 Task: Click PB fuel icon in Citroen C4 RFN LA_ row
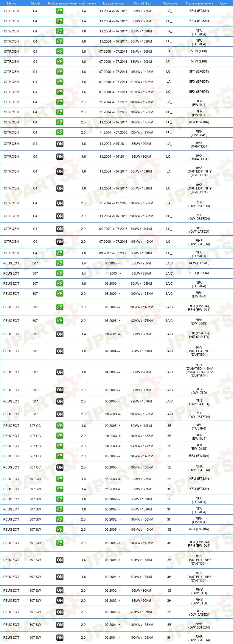(x=60, y=102)
